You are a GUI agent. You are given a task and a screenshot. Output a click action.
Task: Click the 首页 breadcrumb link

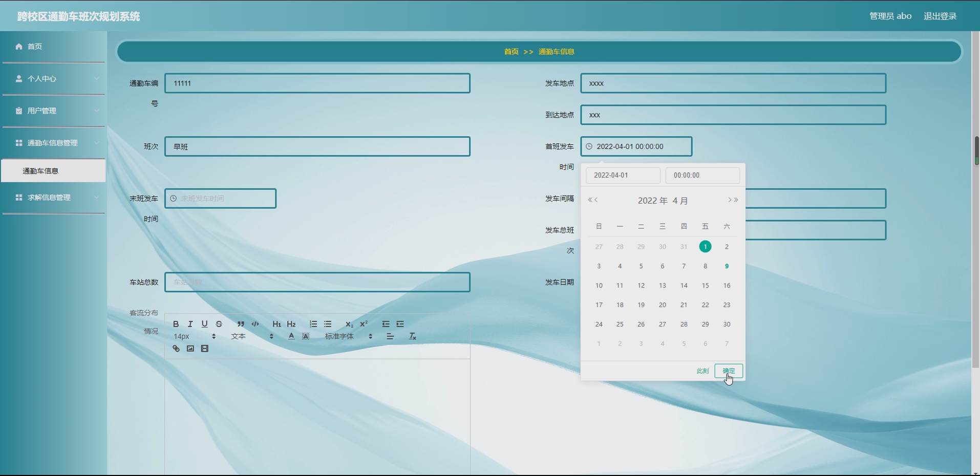[511, 52]
